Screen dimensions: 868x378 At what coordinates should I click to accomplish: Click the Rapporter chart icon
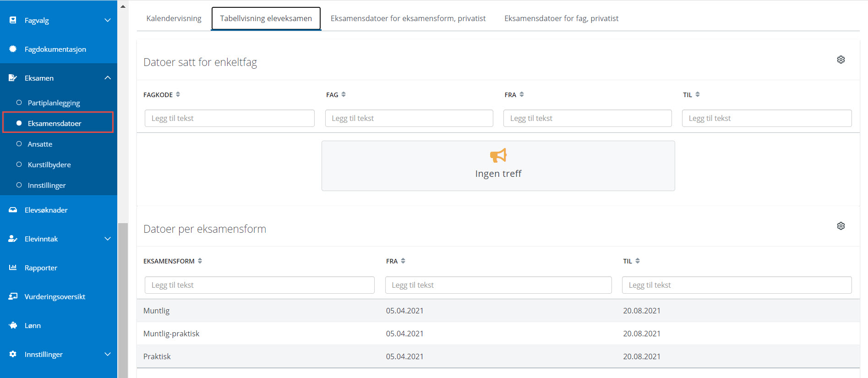(13, 268)
